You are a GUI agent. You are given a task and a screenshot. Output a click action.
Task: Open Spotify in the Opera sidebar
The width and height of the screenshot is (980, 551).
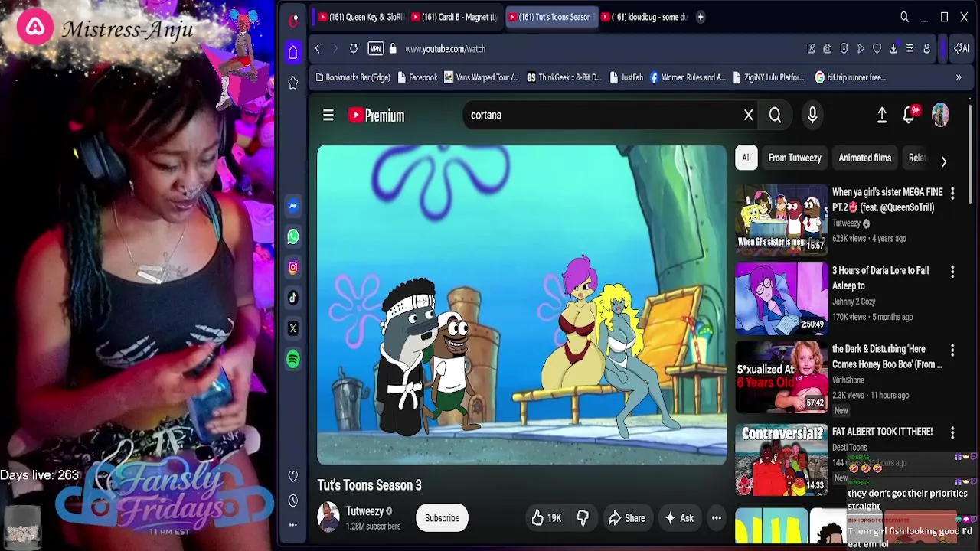click(x=293, y=359)
